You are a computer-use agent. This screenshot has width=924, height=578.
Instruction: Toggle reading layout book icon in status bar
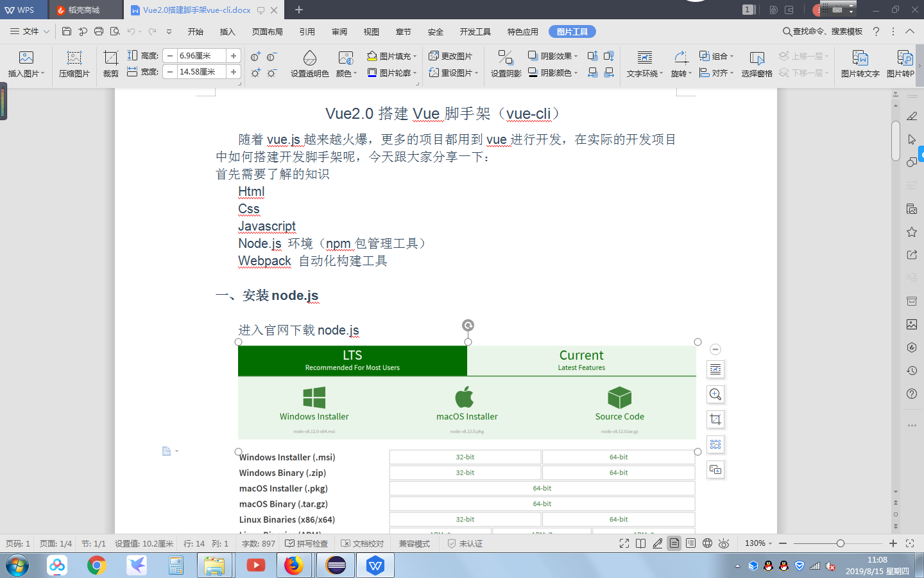(640, 543)
